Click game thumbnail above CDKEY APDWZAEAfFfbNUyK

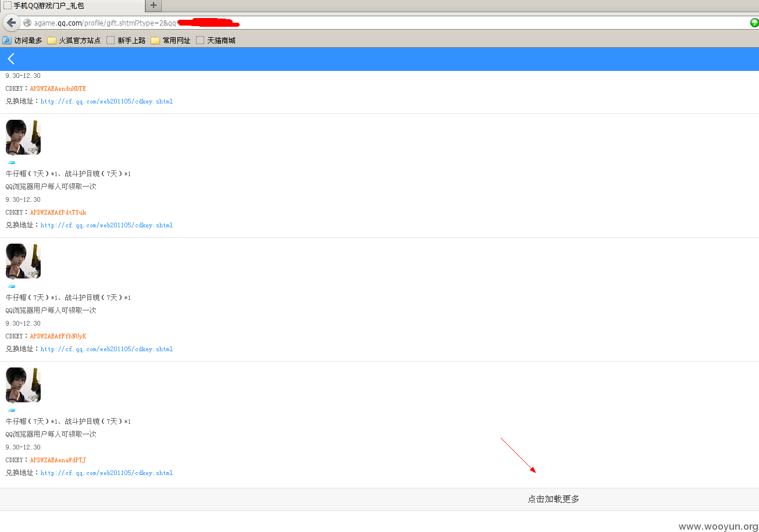(23, 261)
